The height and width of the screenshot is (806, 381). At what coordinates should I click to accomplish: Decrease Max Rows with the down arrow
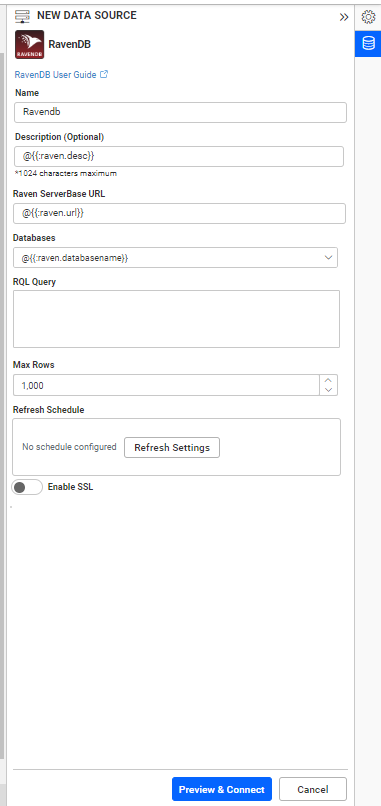pos(329,390)
